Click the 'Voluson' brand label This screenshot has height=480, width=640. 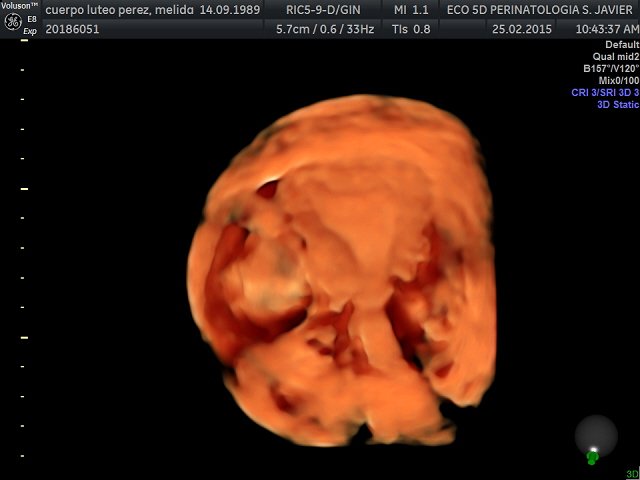(x=19, y=6)
